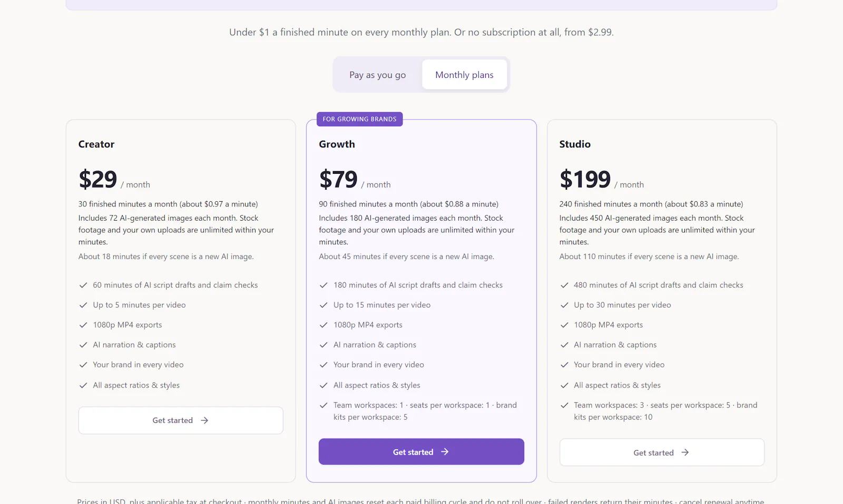Click Get started on the Creator plan
Screen dimensions: 843x504
pos(181,420)
